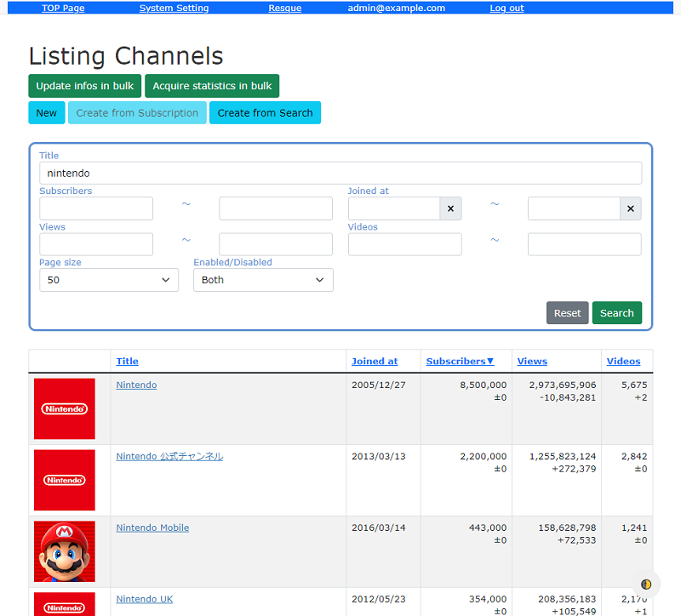The image size is (681, 616).
Task: Click Acquire statistics in bulk
Action: coord(212,86)
